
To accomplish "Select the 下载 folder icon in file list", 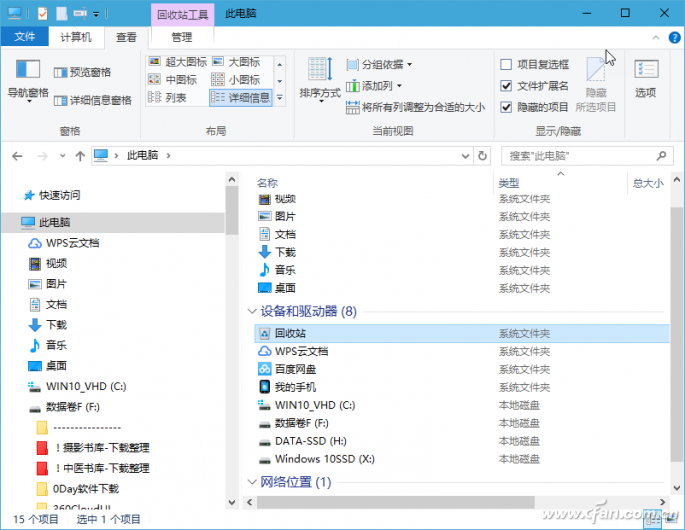I will point(265,252).
